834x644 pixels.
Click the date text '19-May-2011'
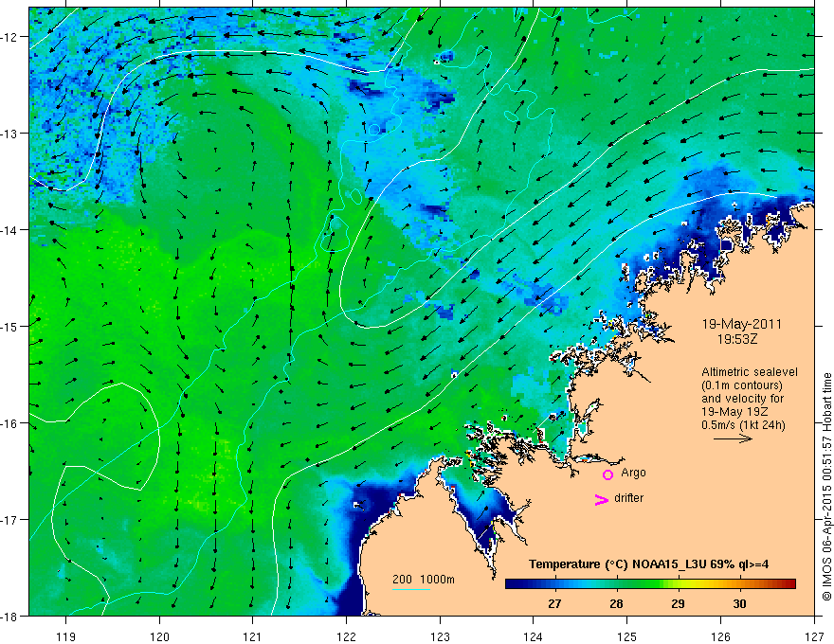pos(742,324)
